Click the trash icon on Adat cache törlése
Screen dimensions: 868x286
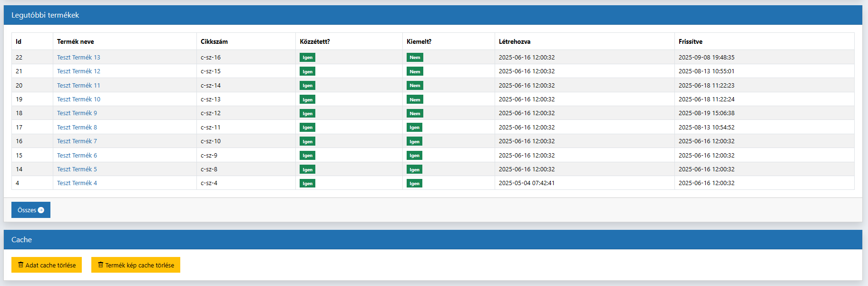[x=20, y=265]
